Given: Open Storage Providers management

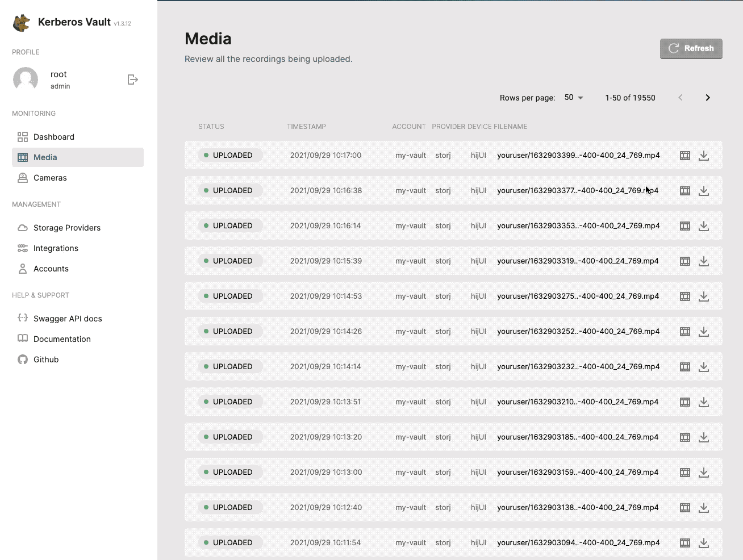Looking at the screenshot, I should tap(66, 227).
